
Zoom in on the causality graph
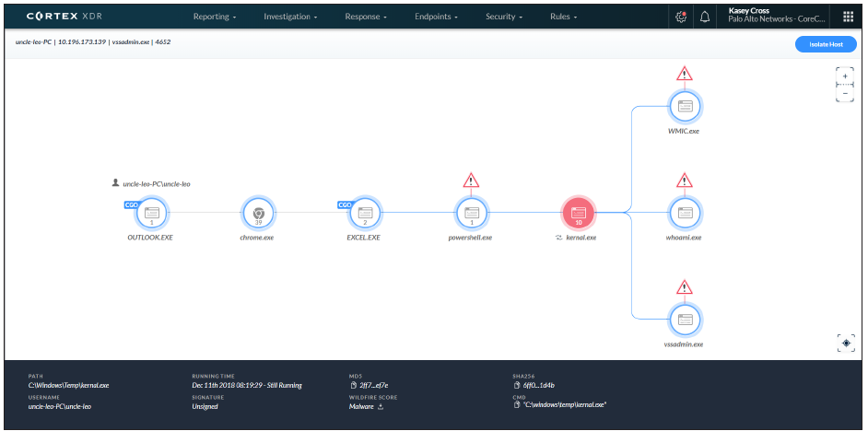pos(845,76)
